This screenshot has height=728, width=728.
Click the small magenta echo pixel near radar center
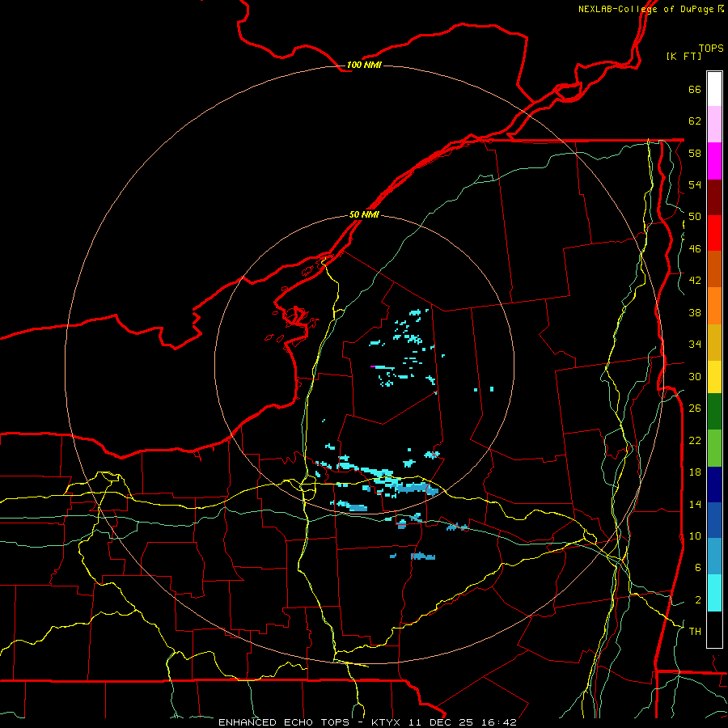[373, 366]
